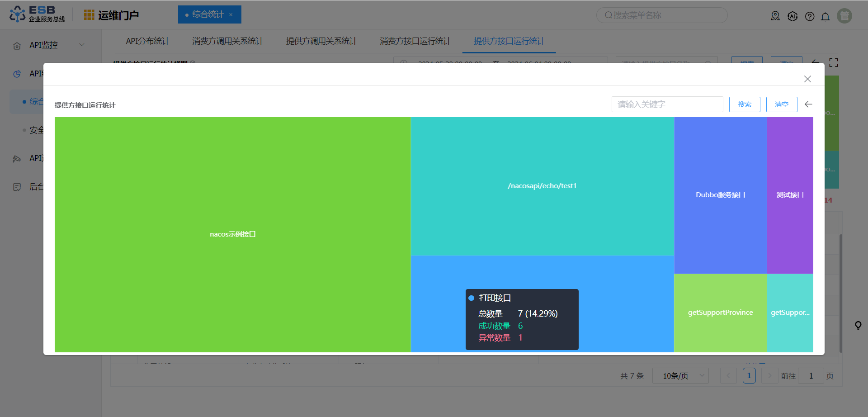Switch to the 消费方接口运行统计 tab
This screenshot has height=417, width=868.
pos(415,41)
